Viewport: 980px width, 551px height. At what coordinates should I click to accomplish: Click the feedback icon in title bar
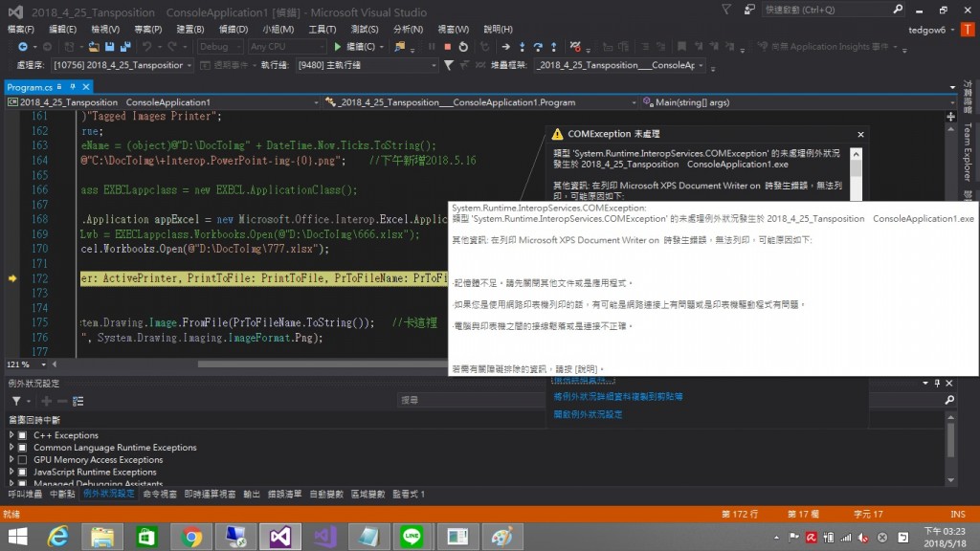(748, 10)
